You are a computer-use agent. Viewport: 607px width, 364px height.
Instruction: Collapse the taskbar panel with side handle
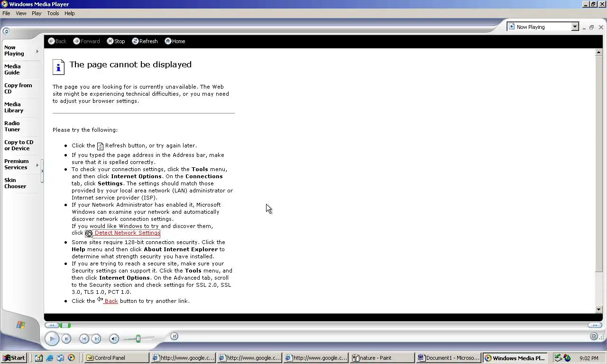pyautogui.click(x=42, y=171)
